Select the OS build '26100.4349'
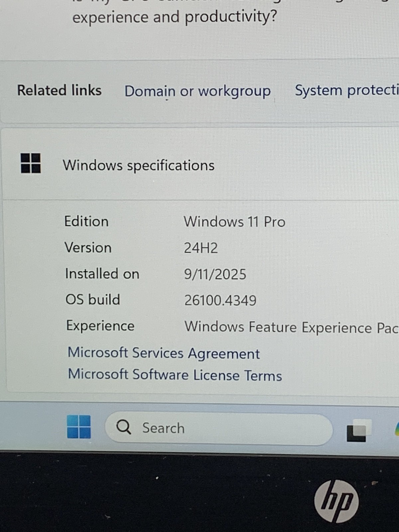399x532 pixels. pos(220,301)
